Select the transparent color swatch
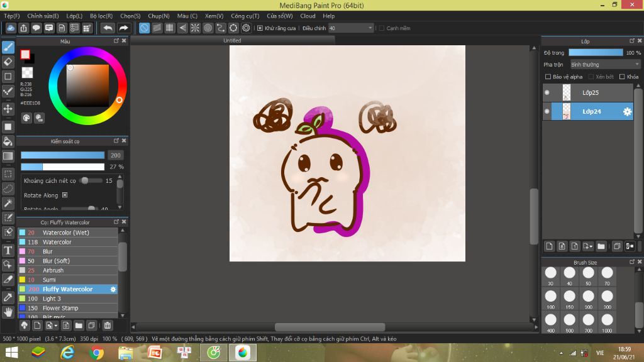 27,73
